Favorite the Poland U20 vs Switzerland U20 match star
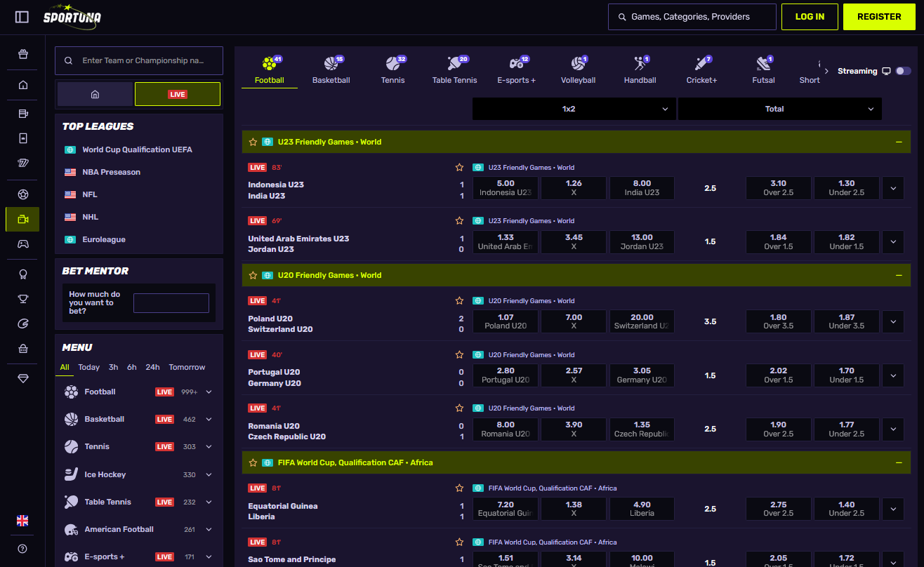This screenshot has width=924, height=567. (x=459, y=301)
